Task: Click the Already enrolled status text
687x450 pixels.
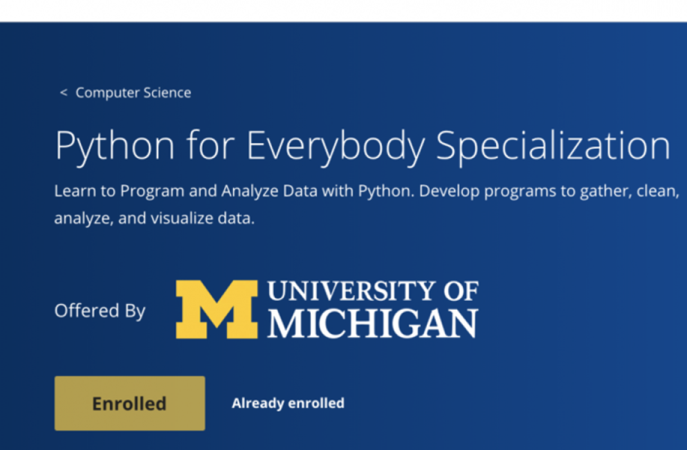Action: tap(288, 403)
